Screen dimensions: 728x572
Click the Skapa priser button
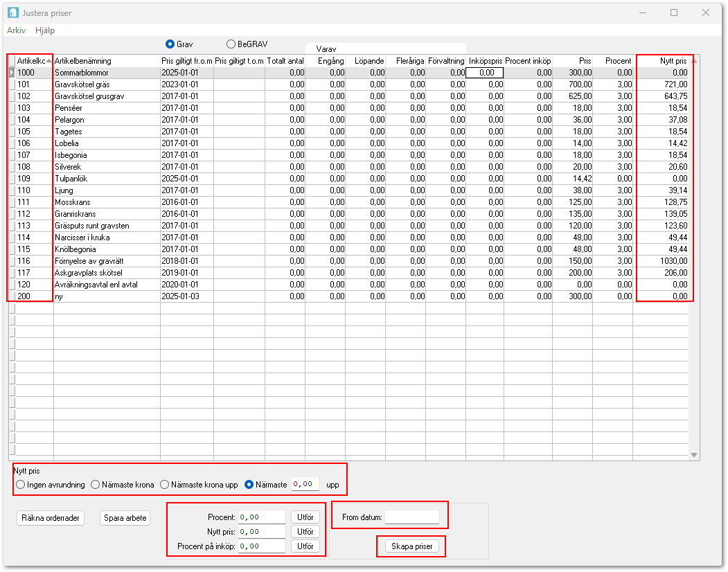click(x=412, y=546)
